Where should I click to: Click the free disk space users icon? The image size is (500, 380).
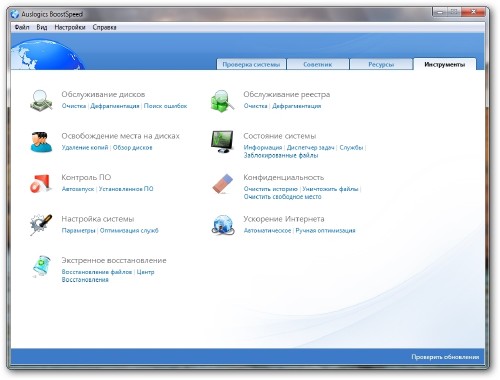click(x=41, y=142)
